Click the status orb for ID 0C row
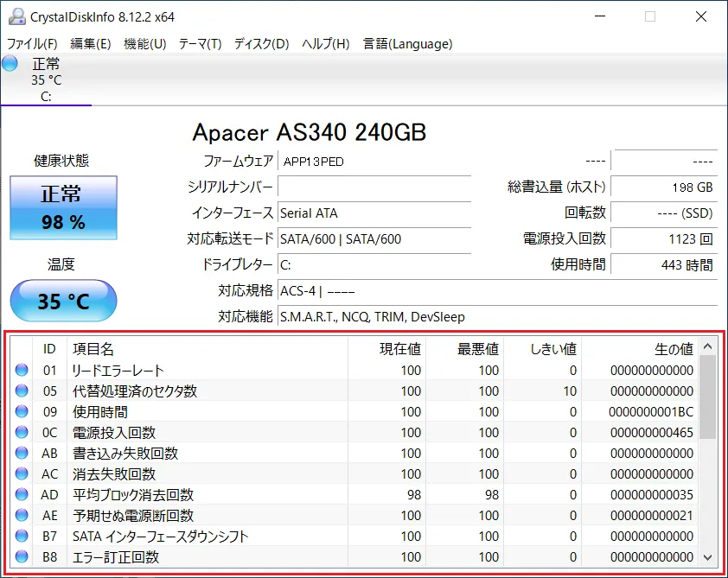728x578 pixels. point(22,432)
